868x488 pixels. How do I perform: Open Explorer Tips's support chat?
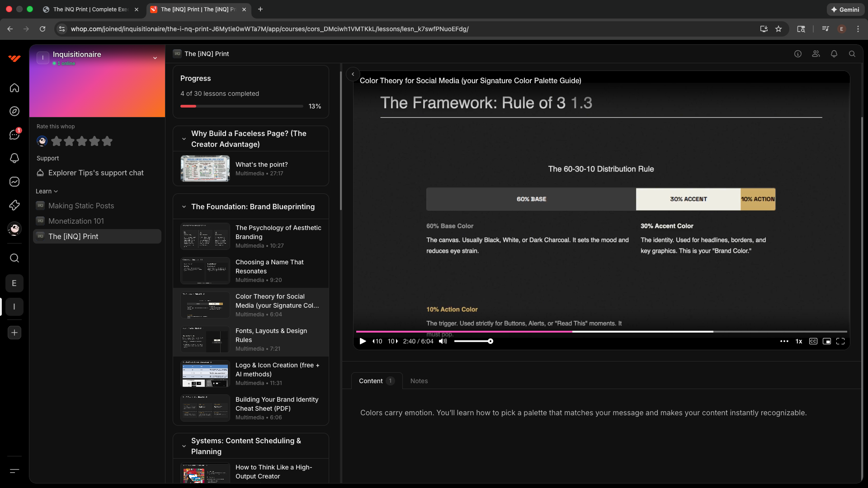coord(96,173)
